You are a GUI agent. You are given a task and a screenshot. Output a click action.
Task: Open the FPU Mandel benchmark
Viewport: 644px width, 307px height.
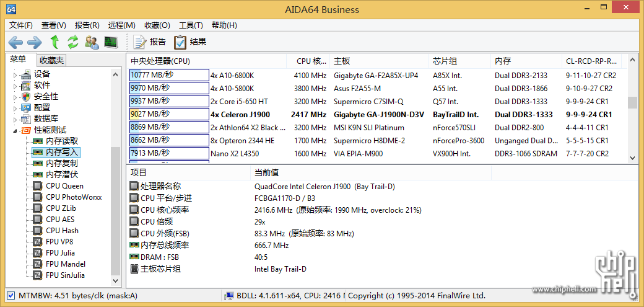click(x=65, y=264)
